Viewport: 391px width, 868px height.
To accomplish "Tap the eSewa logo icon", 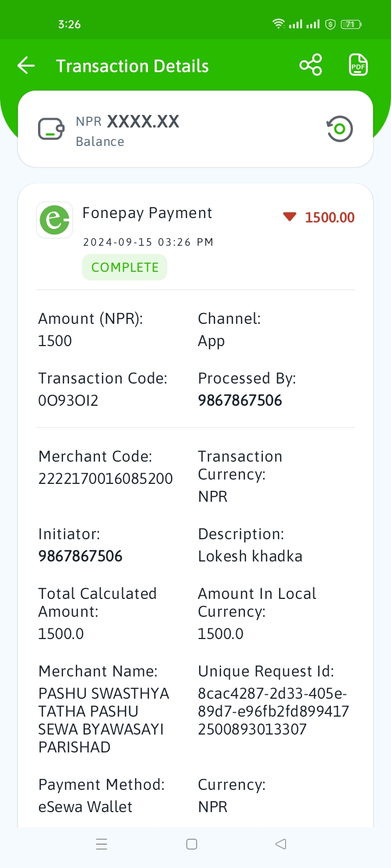I will pos(54,220).
